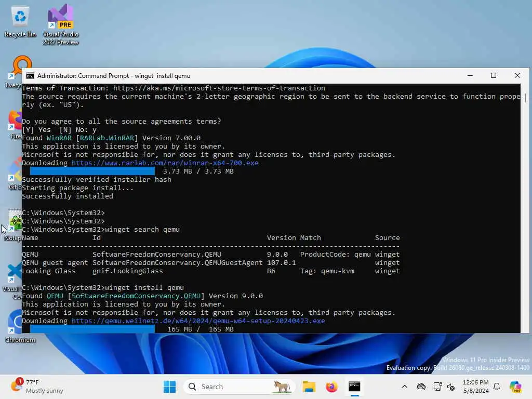
Task: Click the 'Tag: qemu-kvm' match entry
Action: (327, 271)
